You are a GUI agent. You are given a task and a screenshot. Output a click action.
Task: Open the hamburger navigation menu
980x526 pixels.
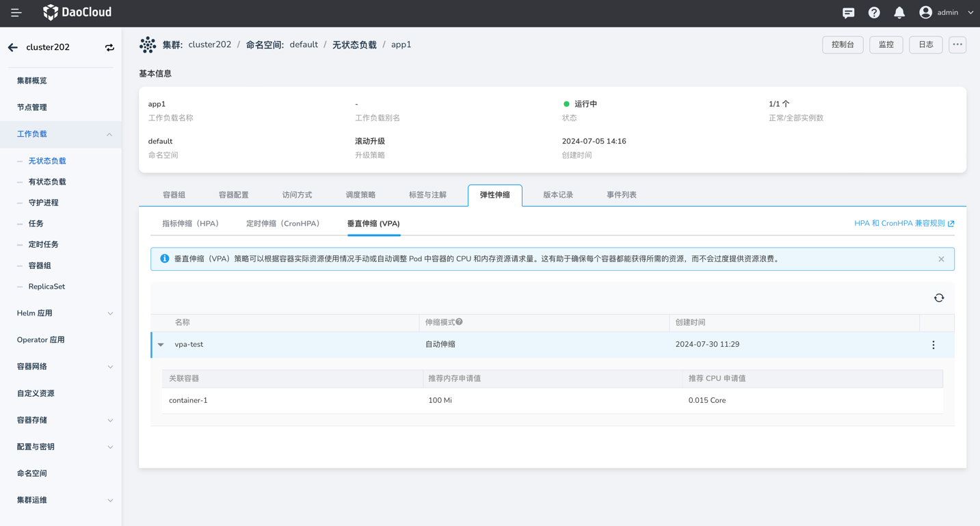[x=16, y=13]
